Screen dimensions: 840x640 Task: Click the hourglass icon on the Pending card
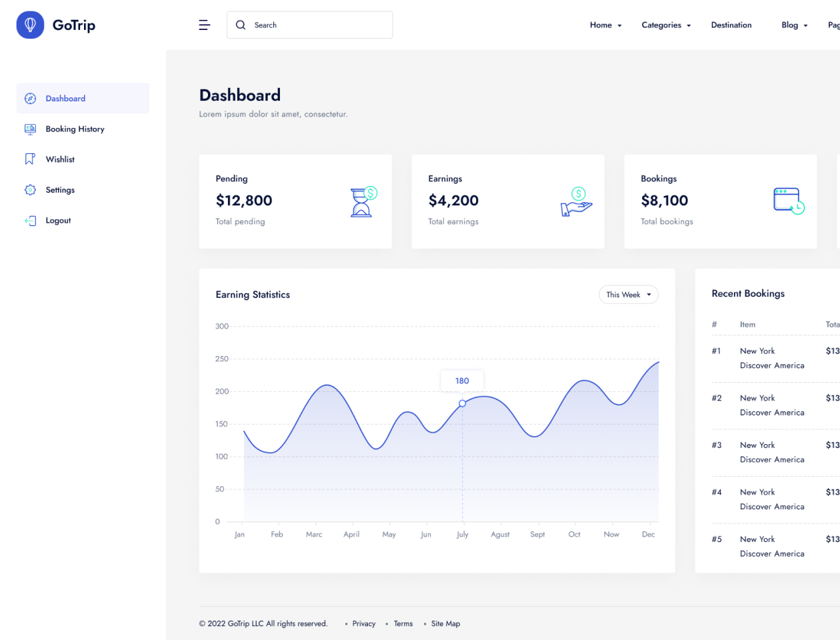click(360, 201)
